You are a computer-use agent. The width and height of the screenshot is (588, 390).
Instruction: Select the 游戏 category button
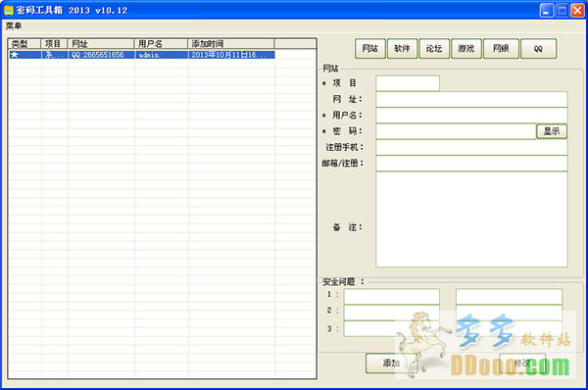click(466, 49)
